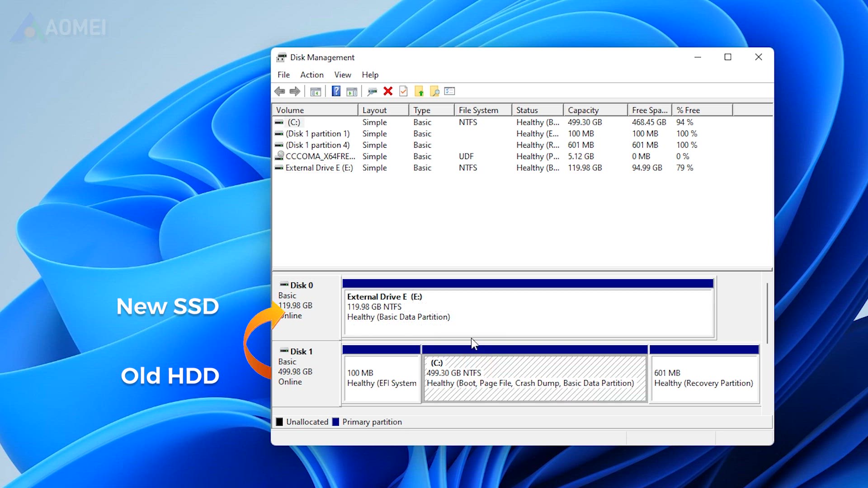Viewport: 868px width, 488px height.
Task: Click the Unallocated black legend swatch
Action: point(279,422)
